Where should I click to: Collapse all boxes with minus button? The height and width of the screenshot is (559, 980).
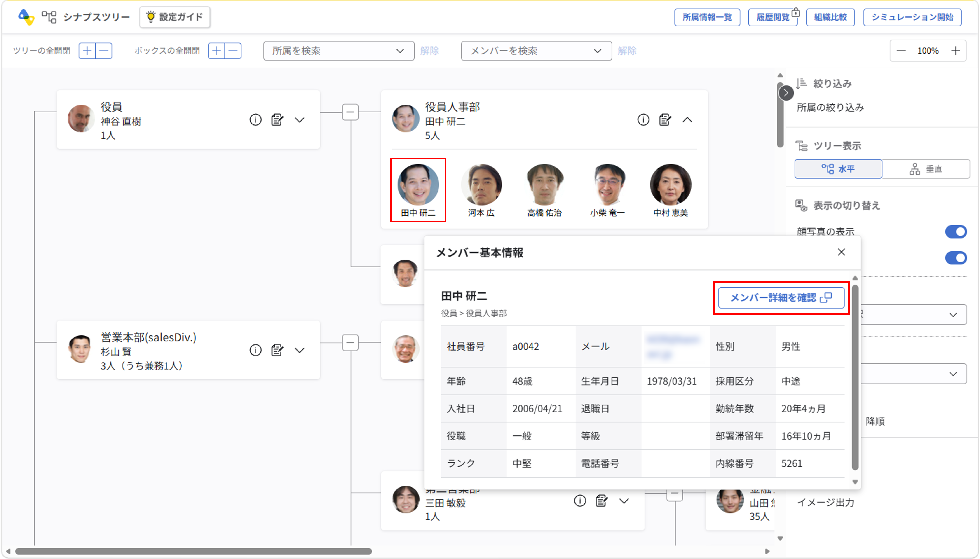click(233, 51)
